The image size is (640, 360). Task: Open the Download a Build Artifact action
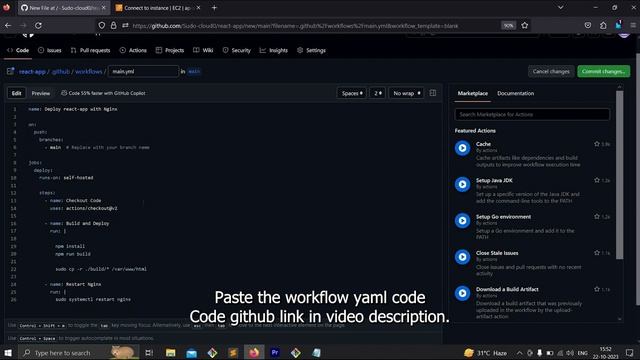coord(507,289)
